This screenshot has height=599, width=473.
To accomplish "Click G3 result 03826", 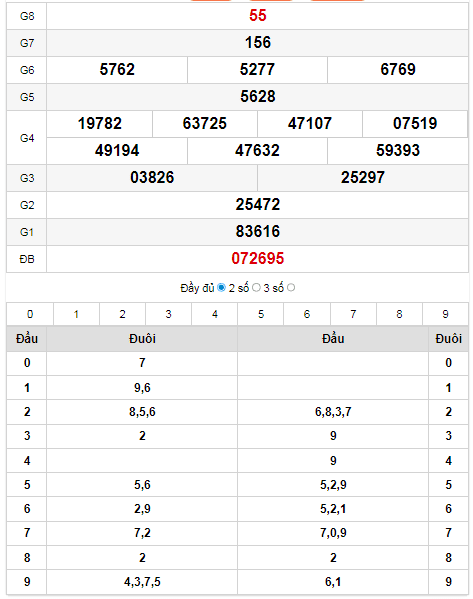I will [x=152, y=177].
